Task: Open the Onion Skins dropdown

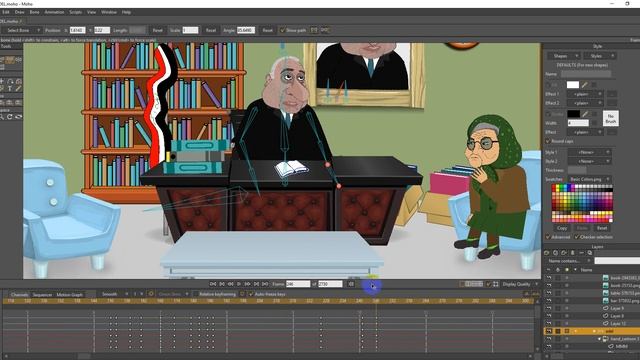Action: [173, 294]
